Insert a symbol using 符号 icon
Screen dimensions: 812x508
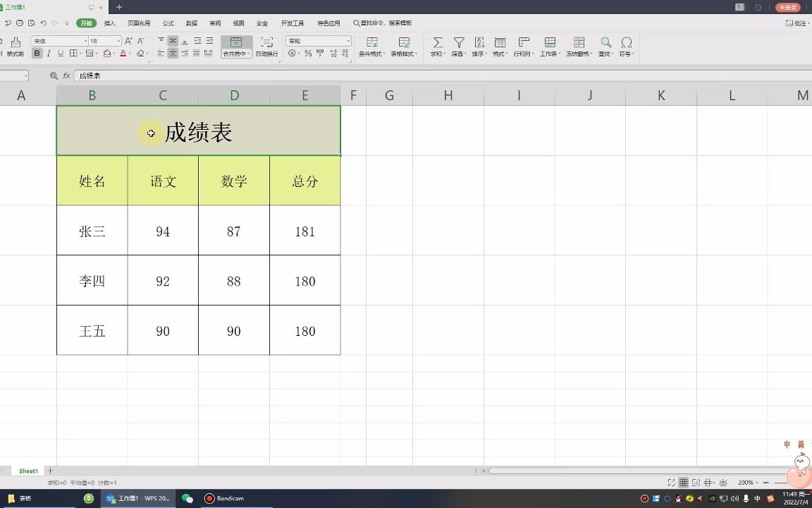(x=627, y=42)
